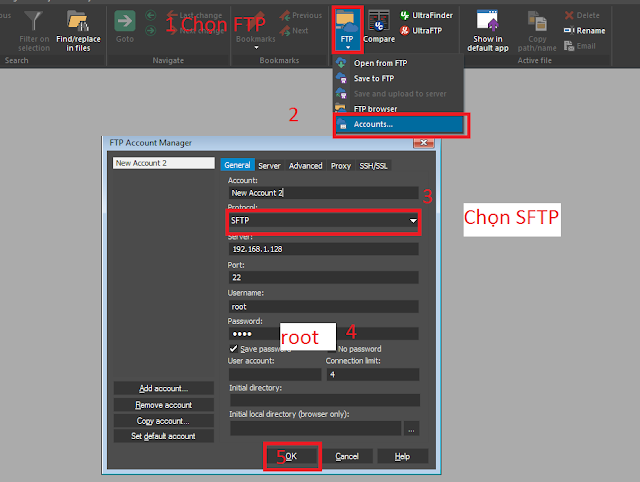Screen dimensions: 640x482
Task: Click the Help button
Action: point(402,456)
